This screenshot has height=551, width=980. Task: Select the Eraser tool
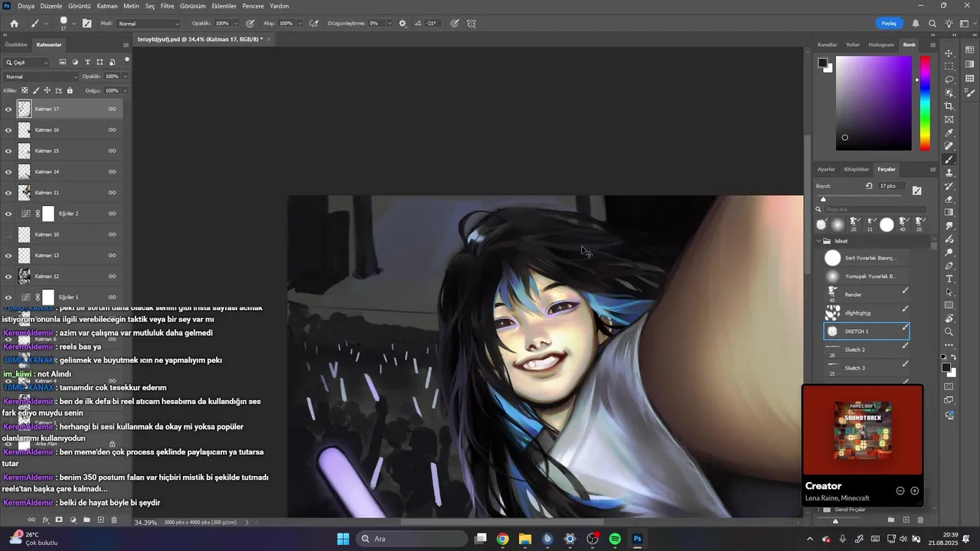[949, 199]
